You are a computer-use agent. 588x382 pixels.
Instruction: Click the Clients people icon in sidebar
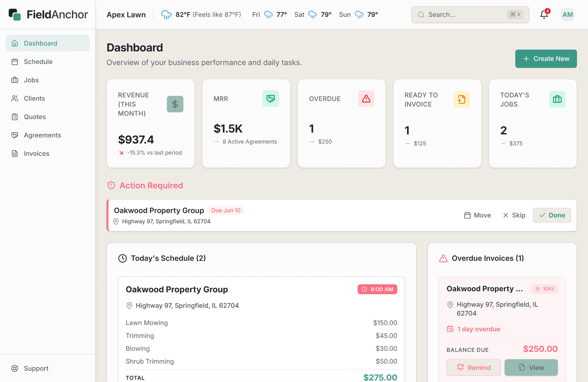[15, 98]
